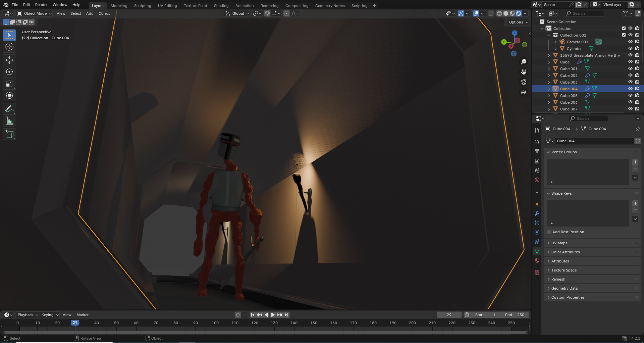
Task: Select the Rotate tool
Action: 9,72
